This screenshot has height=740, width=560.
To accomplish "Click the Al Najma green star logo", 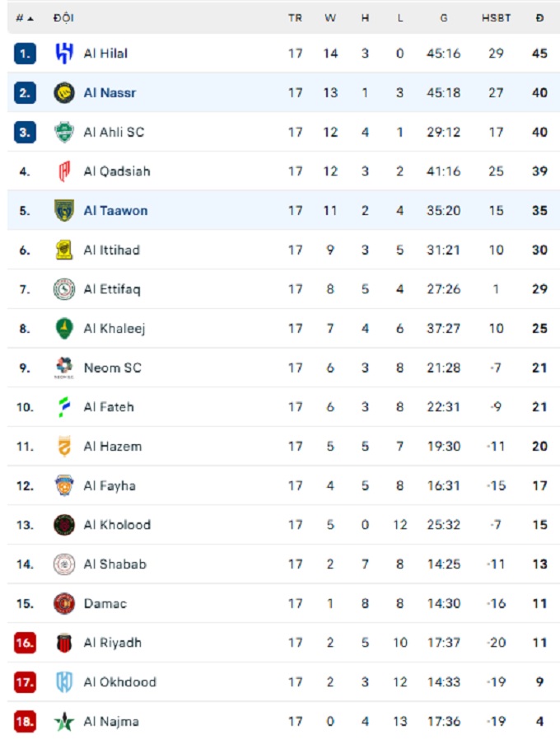I will 64,722.
